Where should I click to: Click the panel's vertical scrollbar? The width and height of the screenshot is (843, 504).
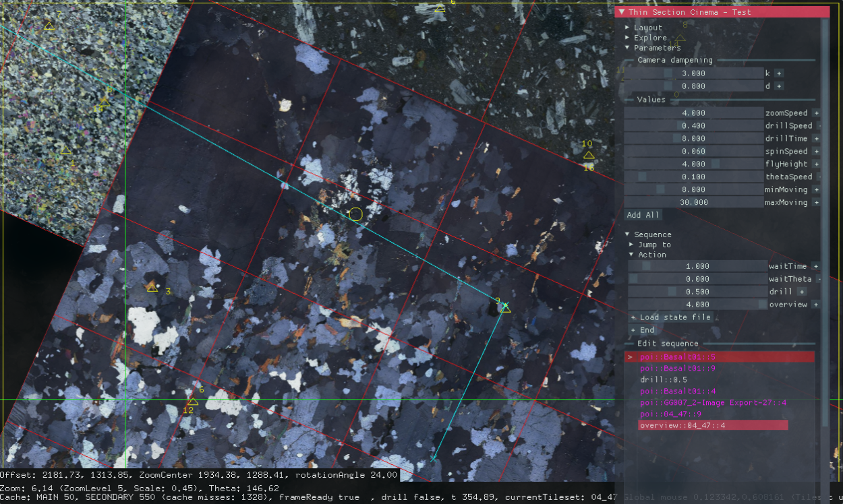point(825,202)
